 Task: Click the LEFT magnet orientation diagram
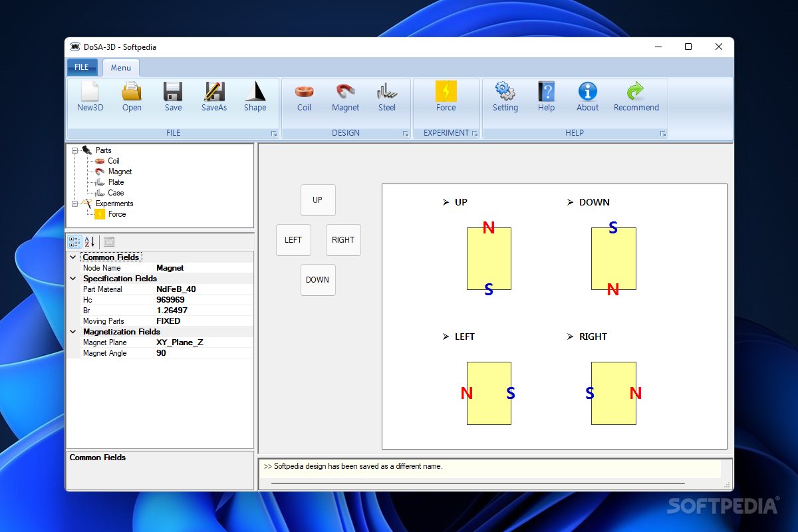[x=489, y=393]
